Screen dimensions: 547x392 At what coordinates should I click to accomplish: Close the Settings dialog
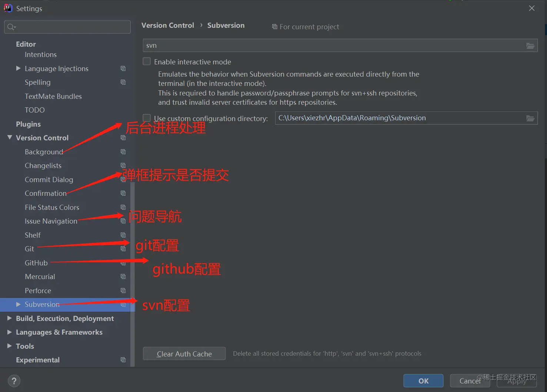coord(532,8)
